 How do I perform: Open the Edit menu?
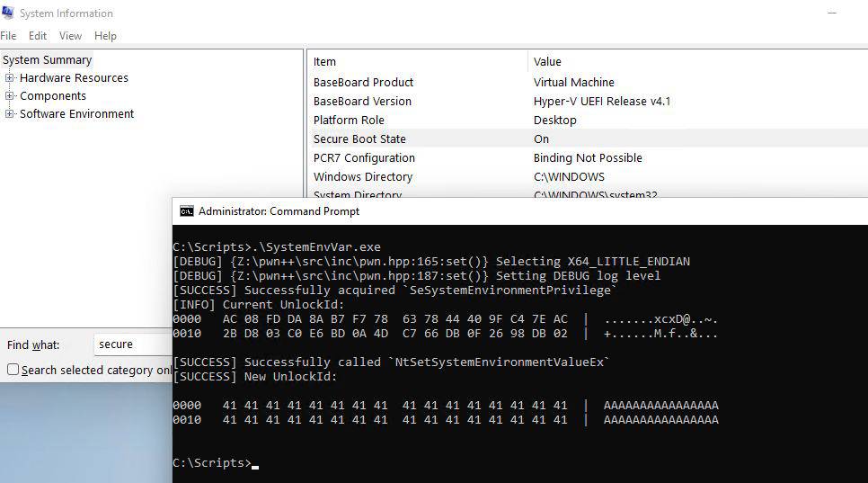[x=38, y=36]
